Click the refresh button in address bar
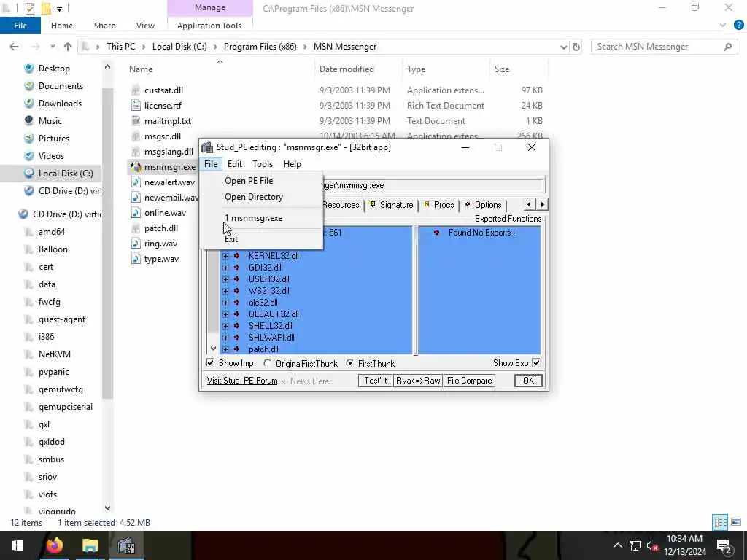This screenshot has height=560, width=747. click(576, 47)
